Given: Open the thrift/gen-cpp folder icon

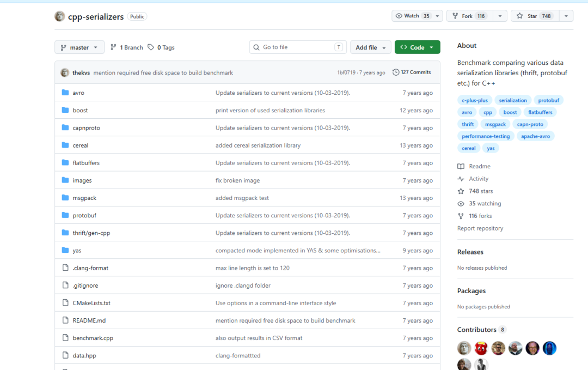Looking at the screenshot, I should [x=65, y=233].
